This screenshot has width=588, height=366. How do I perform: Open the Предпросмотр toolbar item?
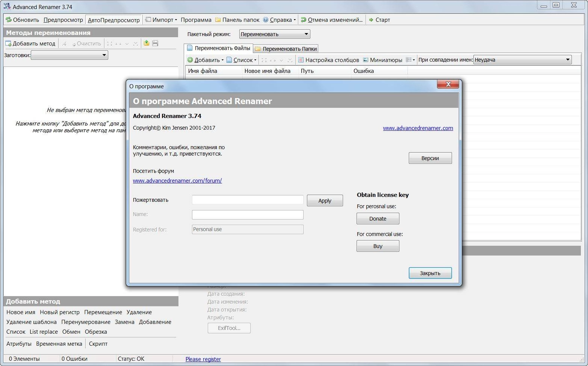pyautogui.click(x=63, y=20)
